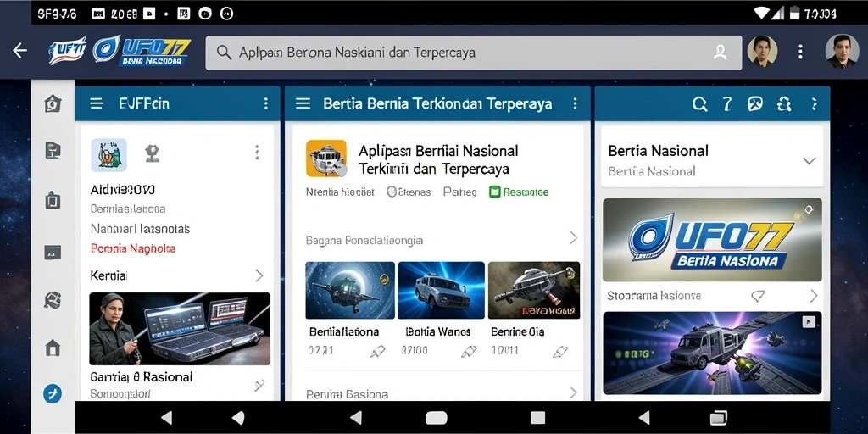This screenshot has height=434, width=868.
Task: Open the UFO77 Berita Nasiona logo in the header
Action: (142, 52)
